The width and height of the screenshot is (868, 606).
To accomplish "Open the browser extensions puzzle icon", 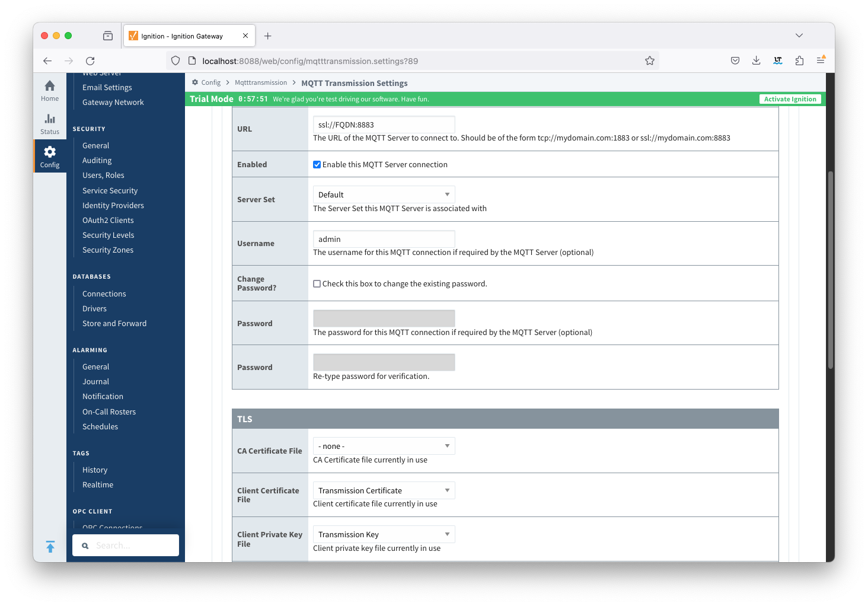I will 799,60.
